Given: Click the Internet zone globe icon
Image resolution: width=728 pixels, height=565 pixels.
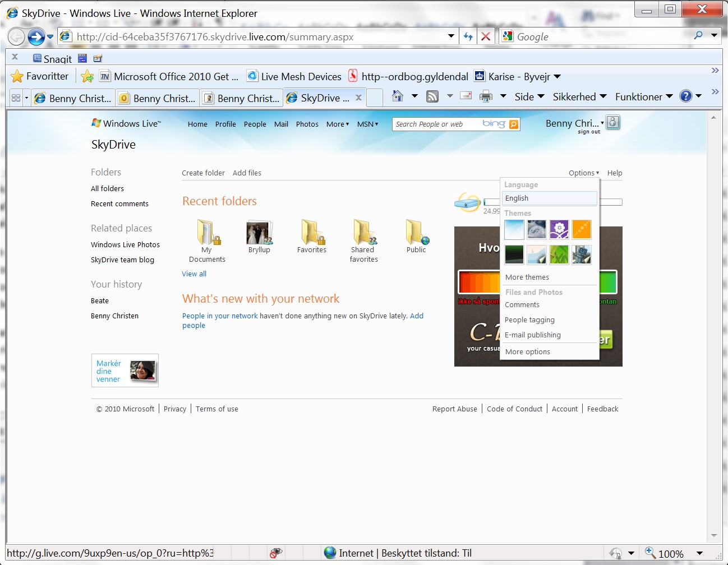Looking at the screenshot, I should (330, 553).
